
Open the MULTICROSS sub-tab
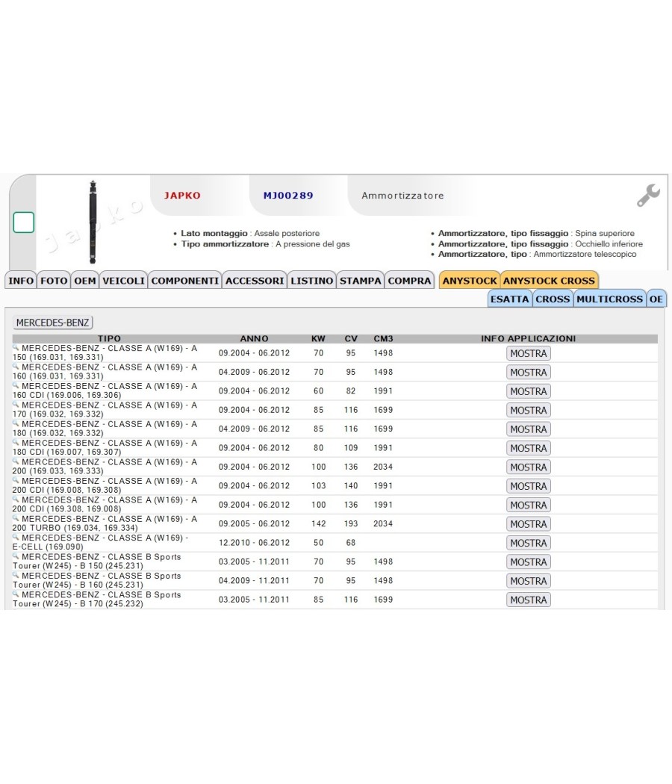[609, 299]
